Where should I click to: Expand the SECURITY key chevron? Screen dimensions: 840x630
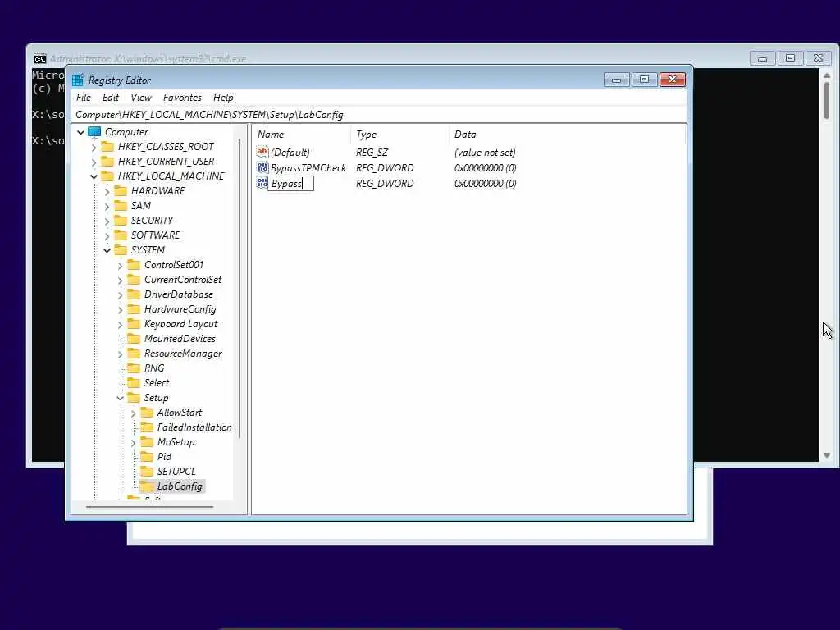coord(107,221)
